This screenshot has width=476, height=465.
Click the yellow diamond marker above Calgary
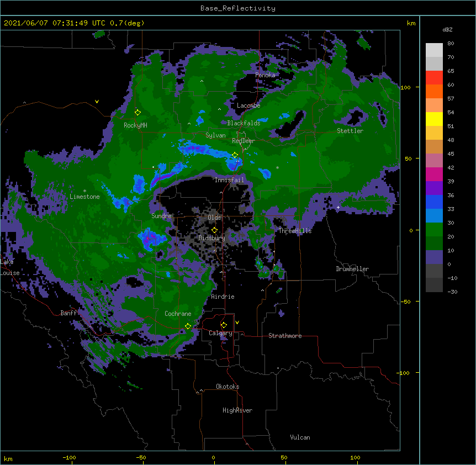(x=224, y=325)
